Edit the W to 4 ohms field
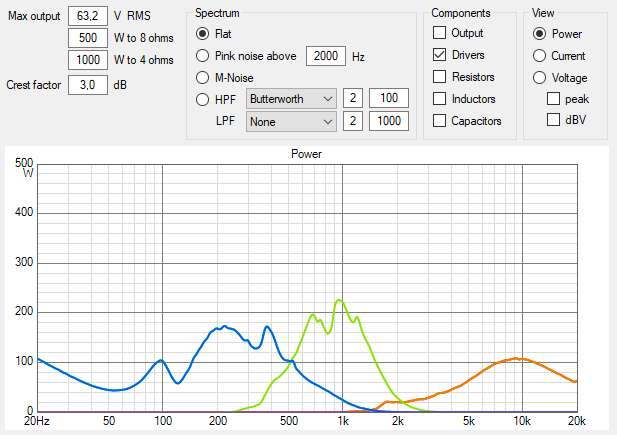 coord(88,60)
